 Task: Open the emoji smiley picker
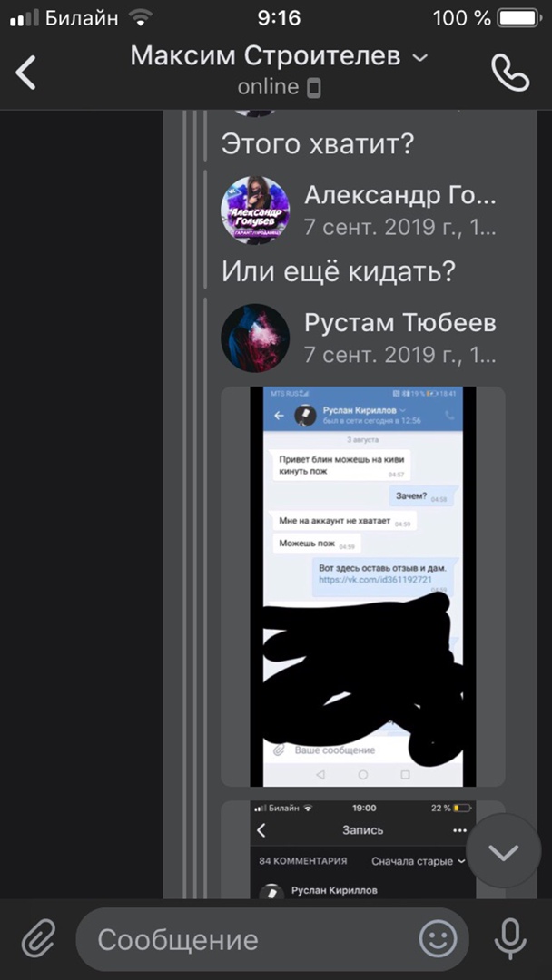(438, 939)
